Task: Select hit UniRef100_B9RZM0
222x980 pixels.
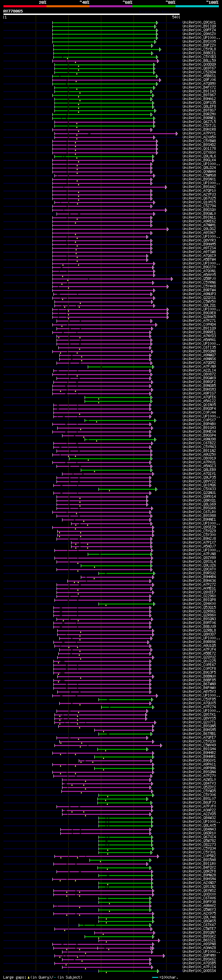Action: (199, 114)
